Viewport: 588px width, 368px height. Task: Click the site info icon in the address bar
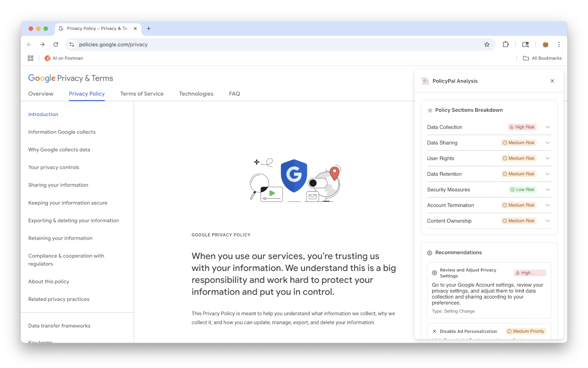[71, 45]
